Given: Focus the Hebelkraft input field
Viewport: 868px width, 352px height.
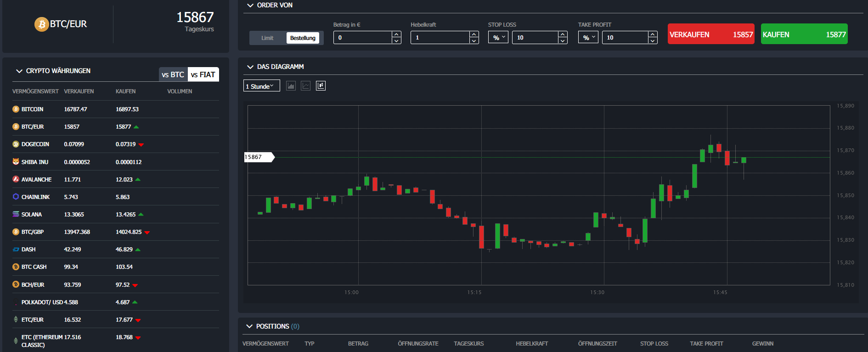Looking at the screenshot, I should 440,38.
